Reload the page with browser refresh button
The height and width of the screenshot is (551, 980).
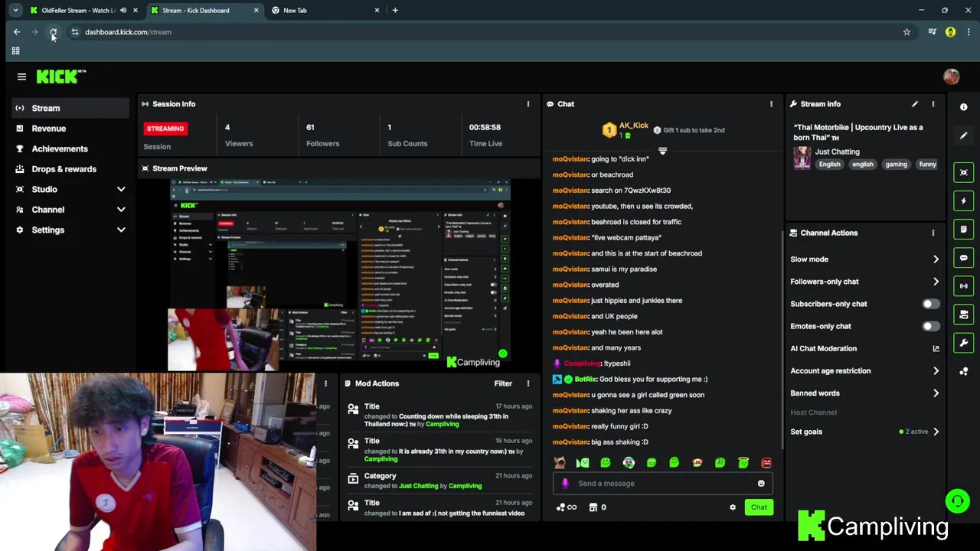point(53,32)
